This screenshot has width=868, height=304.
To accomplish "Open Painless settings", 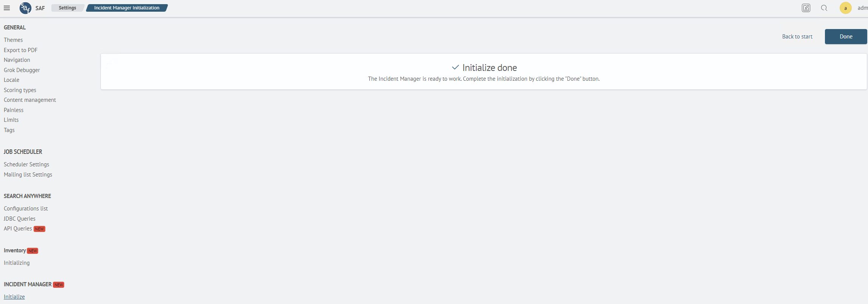I will coord(14,110).
